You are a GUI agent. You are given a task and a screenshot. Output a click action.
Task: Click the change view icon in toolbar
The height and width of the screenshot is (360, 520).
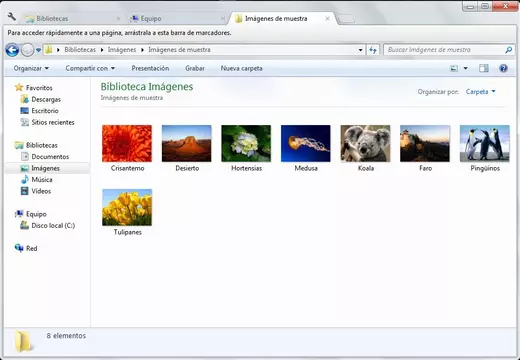tap(454, 68)
